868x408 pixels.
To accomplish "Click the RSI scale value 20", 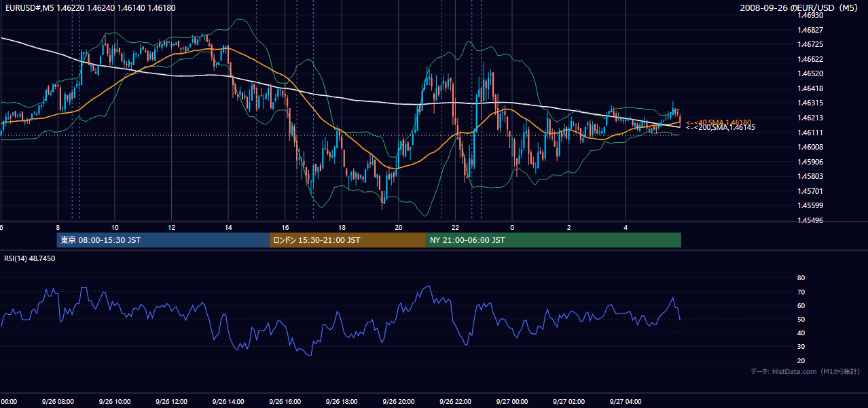I will [x=801, y=360].
